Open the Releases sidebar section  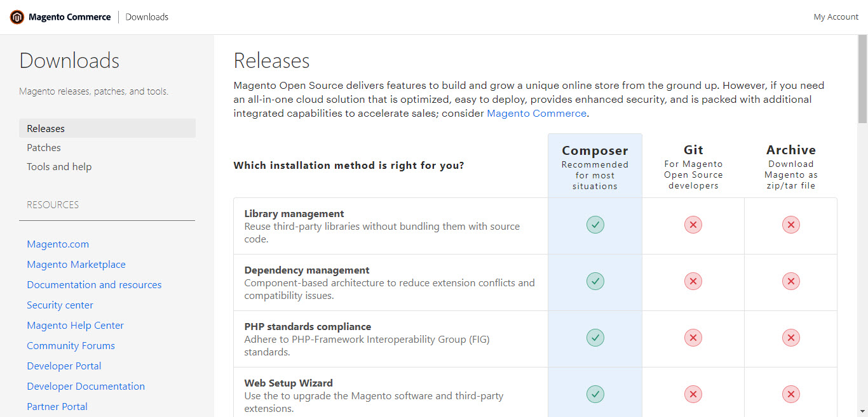pos(107,128)
